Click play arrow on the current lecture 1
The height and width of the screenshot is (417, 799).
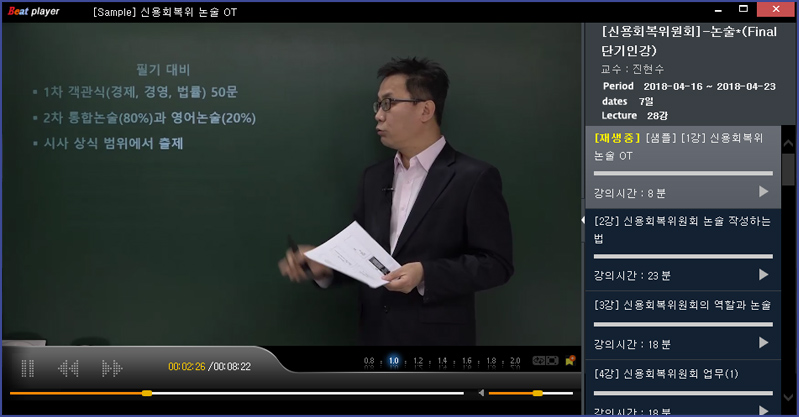[x=763, y=191]
